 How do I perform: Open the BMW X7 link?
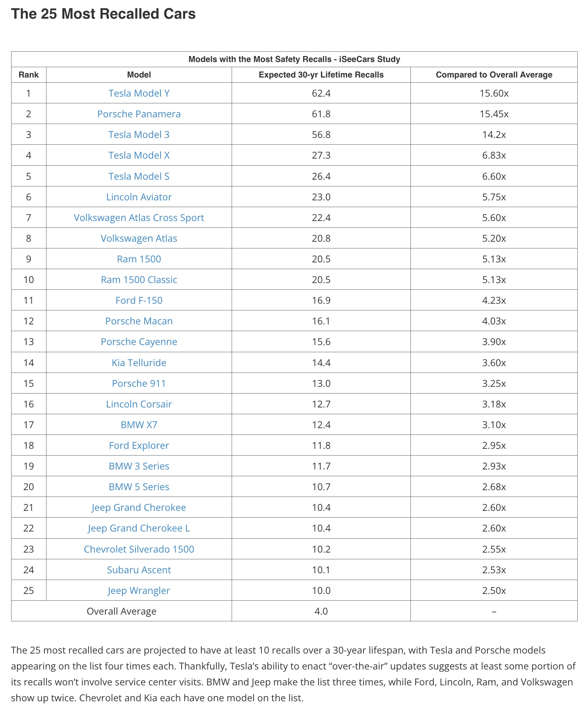pos(139,425)
